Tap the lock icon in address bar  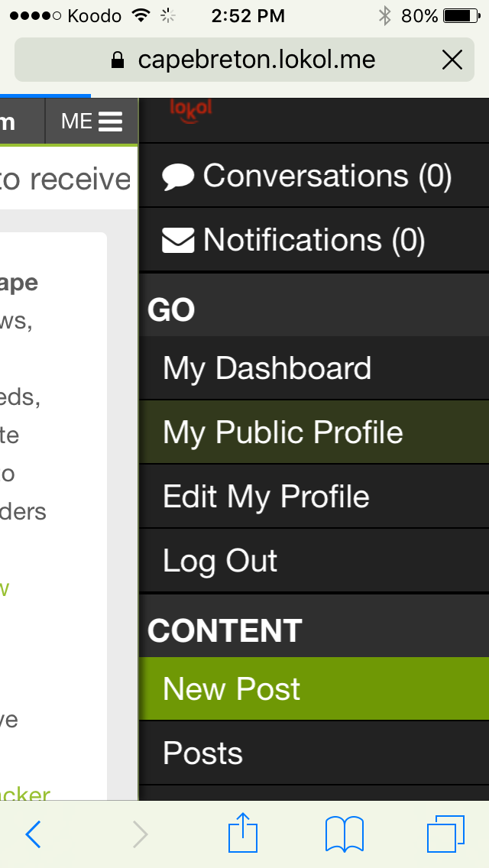(x=118, y=60)
